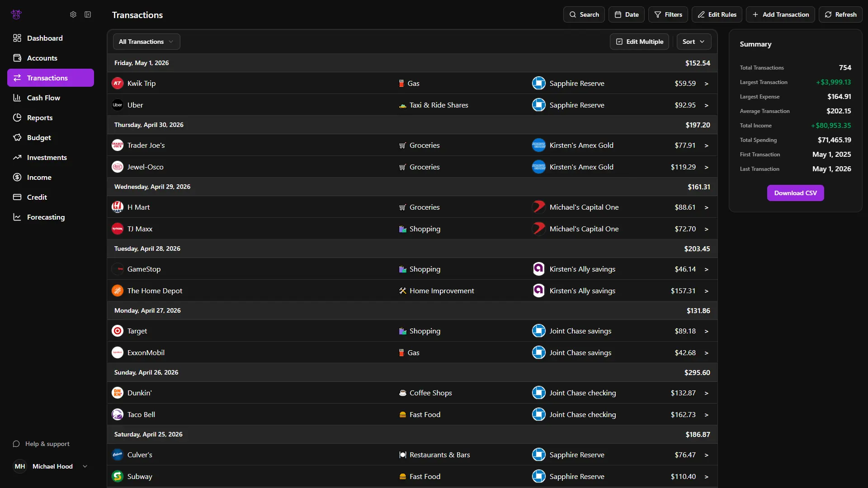This screenshot has width=868, height=488.
Task: Click the Trader Joe's merchant logo
Action: [118, 145]
